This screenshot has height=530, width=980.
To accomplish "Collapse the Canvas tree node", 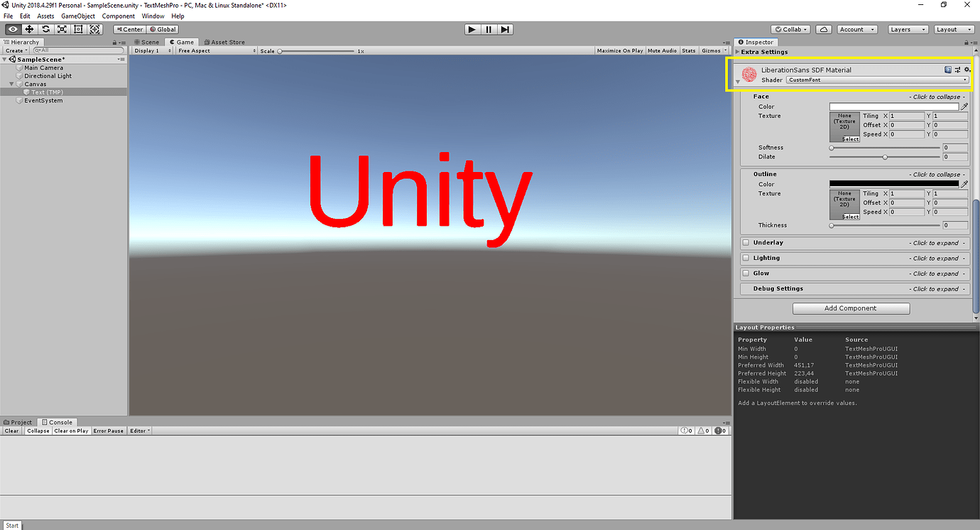I will tap(12, 84).
